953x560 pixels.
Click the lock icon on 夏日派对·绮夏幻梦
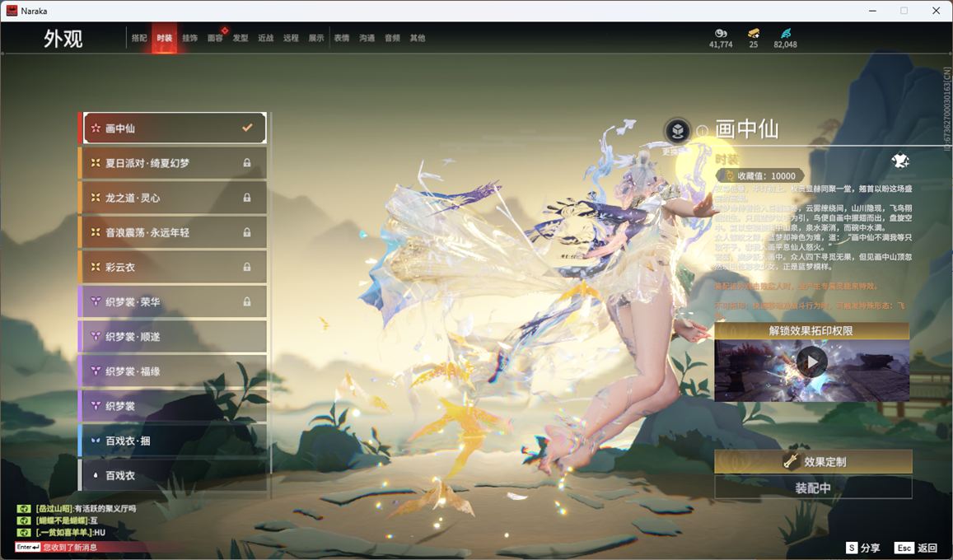pyautogui.click(x=247, y=163)
